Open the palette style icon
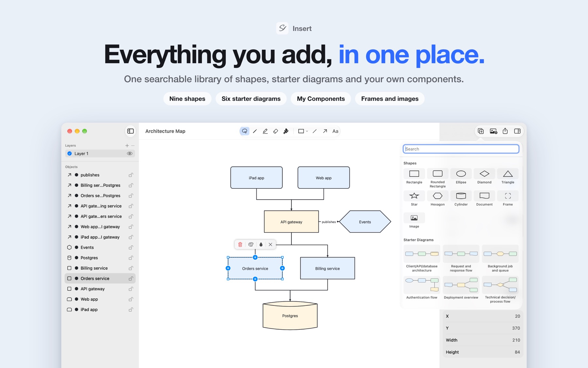 pyautogui.click(x=251, y=244)
